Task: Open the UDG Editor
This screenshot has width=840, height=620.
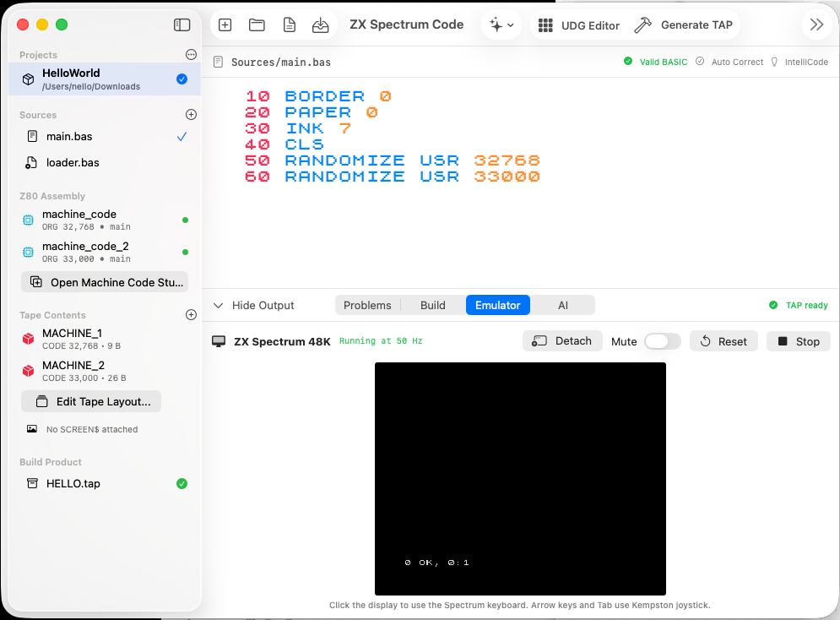Action: (578, 25)
